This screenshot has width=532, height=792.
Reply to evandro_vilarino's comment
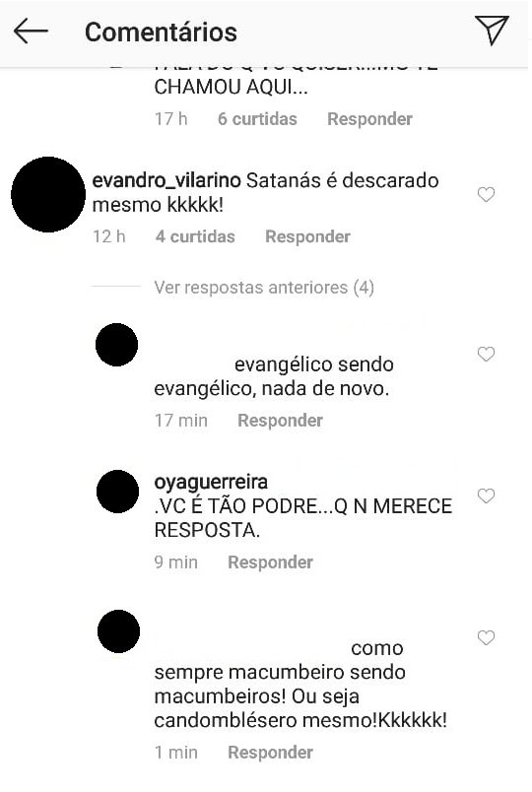(307, 236)
